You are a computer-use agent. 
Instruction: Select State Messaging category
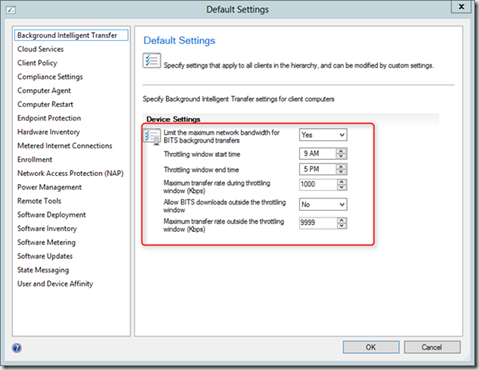coord(43,270)
